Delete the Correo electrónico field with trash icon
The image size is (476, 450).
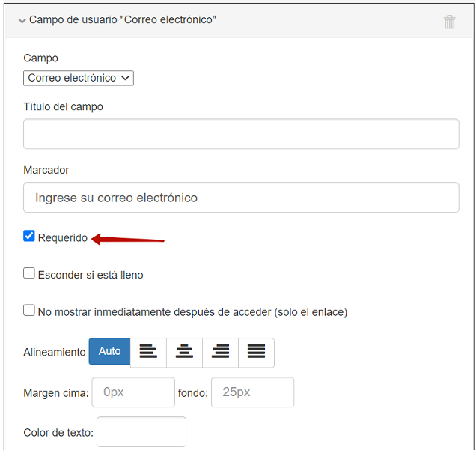(449, 22)
